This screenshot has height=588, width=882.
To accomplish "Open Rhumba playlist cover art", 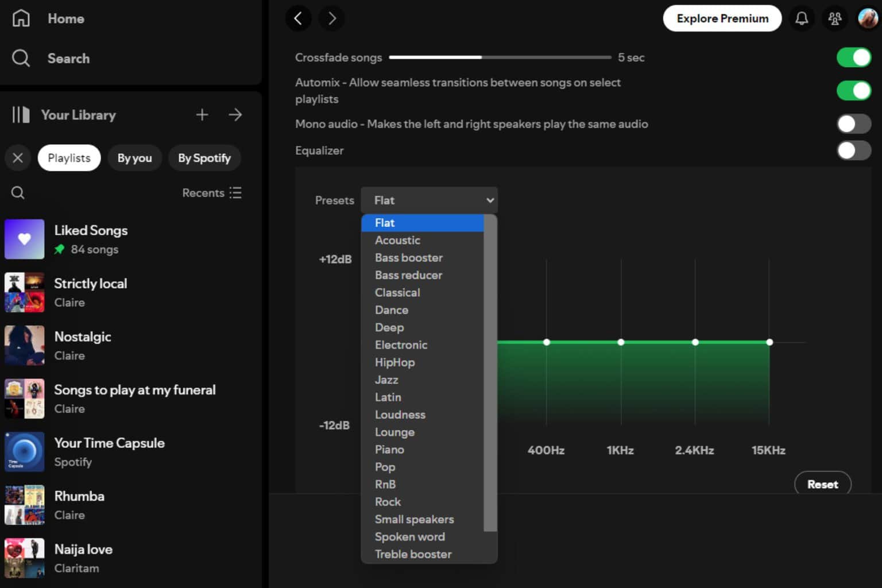I will [25, 505].
